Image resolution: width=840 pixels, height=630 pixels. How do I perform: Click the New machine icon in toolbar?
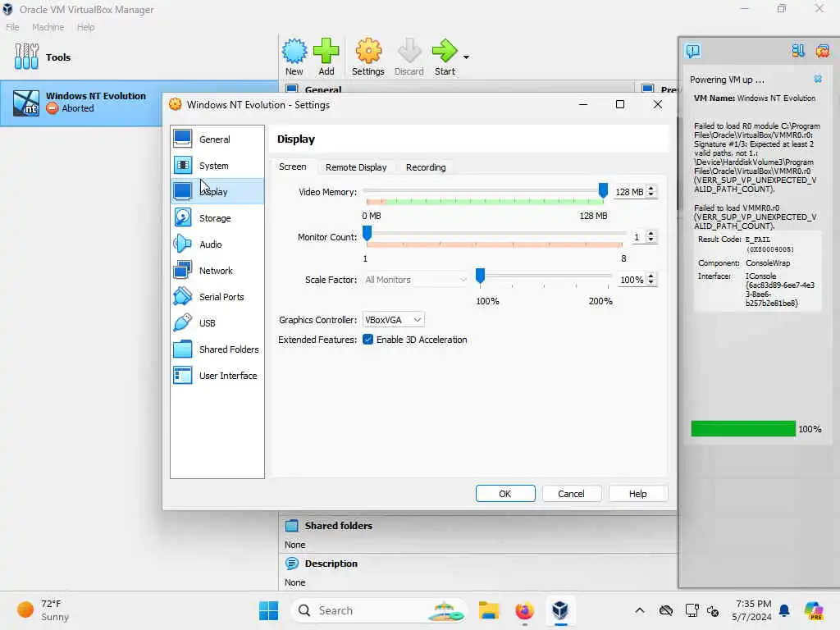294,52
